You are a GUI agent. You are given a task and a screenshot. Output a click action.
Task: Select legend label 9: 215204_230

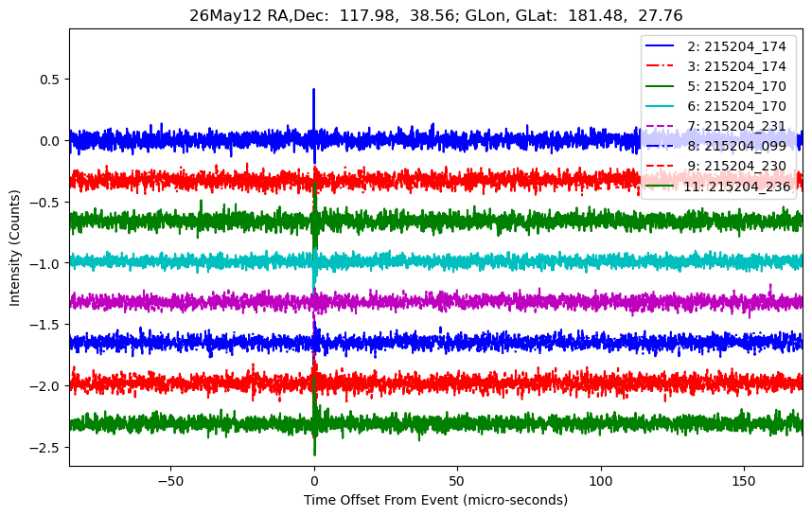click(x=737, y=166)
